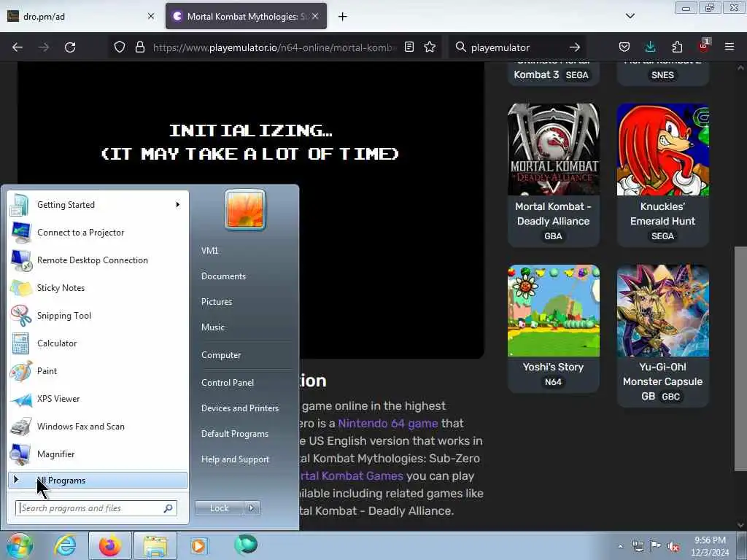The height and width of the screenshot is (560, 747).
Task: Launch Connect to a Projector
Action: pos(98,233)
